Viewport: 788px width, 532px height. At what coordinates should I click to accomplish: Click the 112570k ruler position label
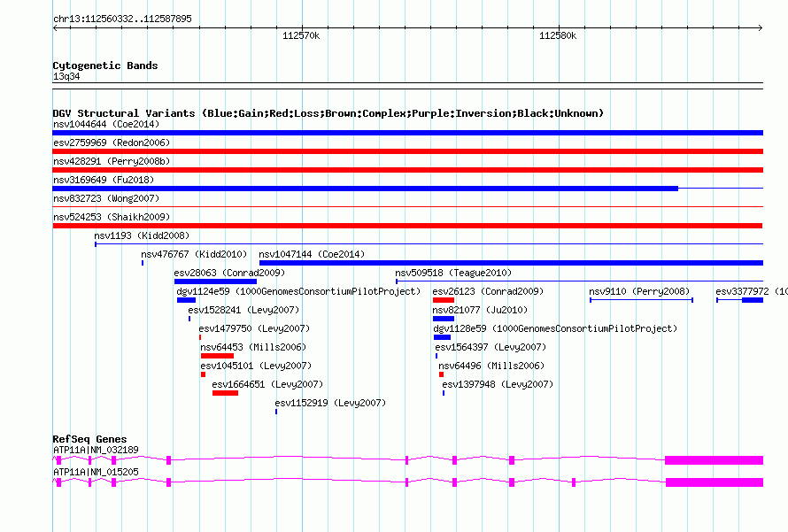[301, 35]
